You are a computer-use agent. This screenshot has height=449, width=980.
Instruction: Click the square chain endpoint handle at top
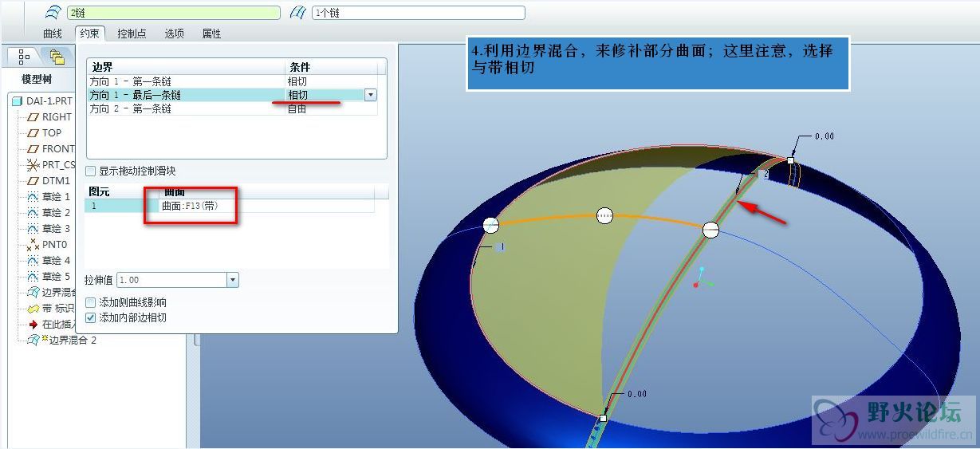click(790, 160)
